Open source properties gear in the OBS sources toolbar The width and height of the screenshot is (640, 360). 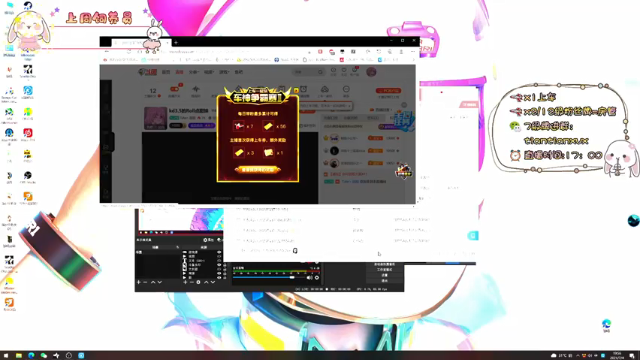pyautogui.click(x=198, y=282)
